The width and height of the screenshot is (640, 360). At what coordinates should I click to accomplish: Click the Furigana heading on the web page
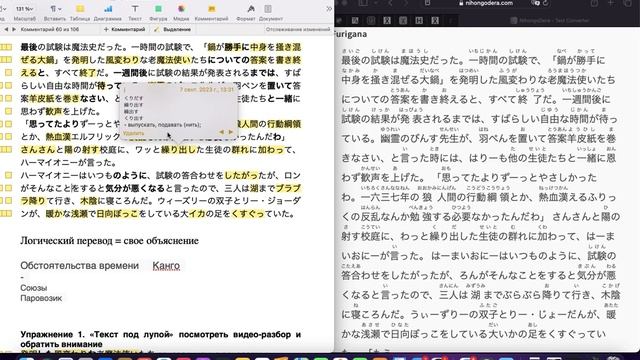point(351,34)
